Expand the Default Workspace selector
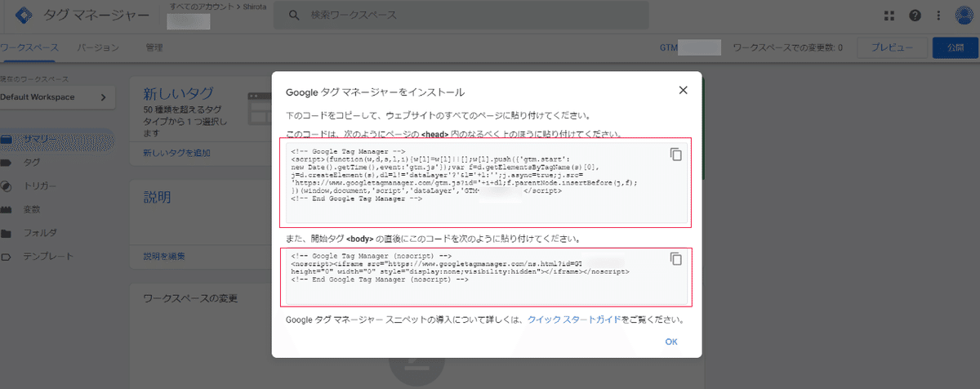The width and height of the screenshot is (980, 389). tap(58, 97)
